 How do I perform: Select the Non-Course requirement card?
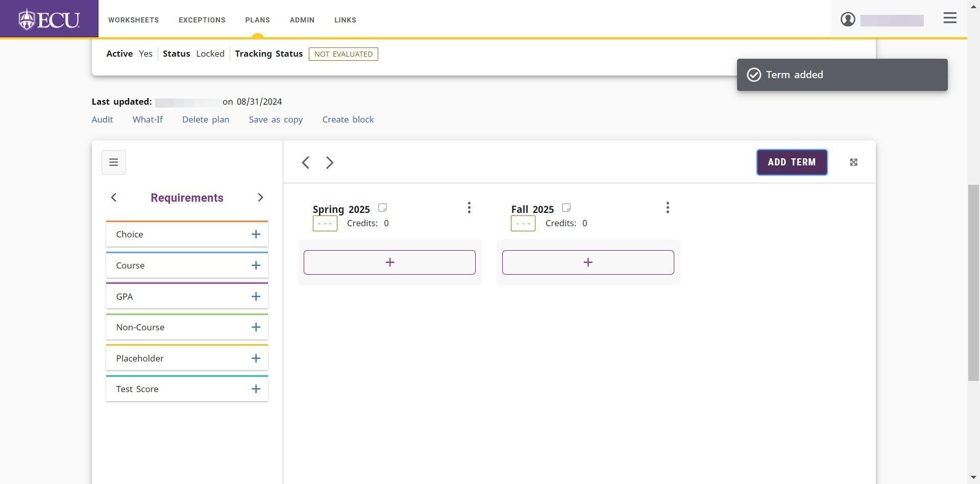(x=187, y=327)
